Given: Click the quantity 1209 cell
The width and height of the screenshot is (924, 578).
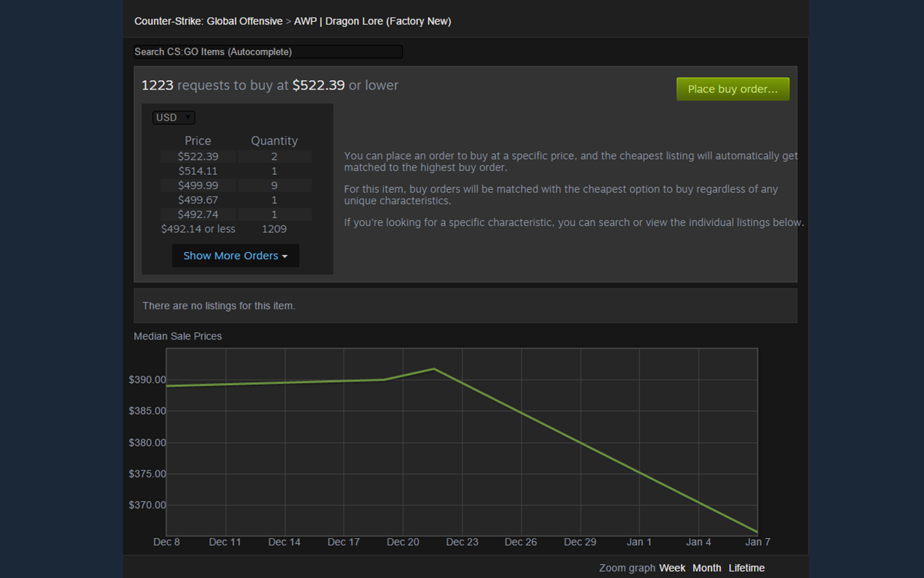Looking at the screenshot, I should pyautogui.click(x=274, y=228).
